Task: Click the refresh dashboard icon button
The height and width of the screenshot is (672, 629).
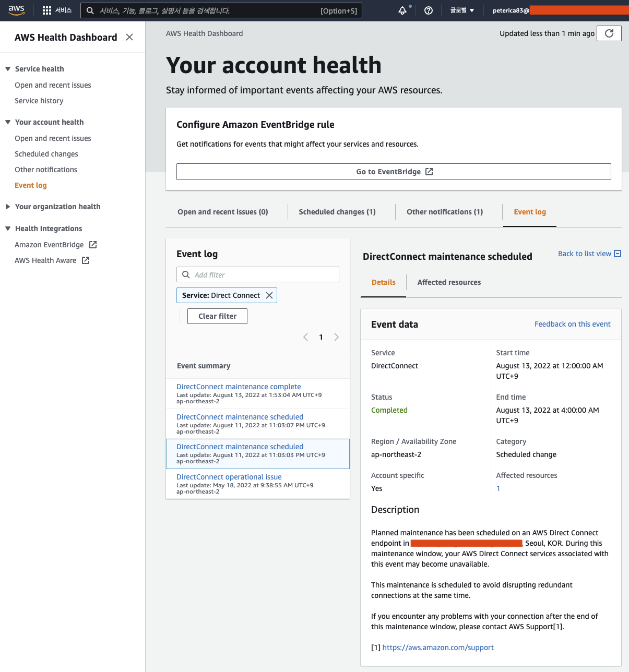Action: (609, 33)
